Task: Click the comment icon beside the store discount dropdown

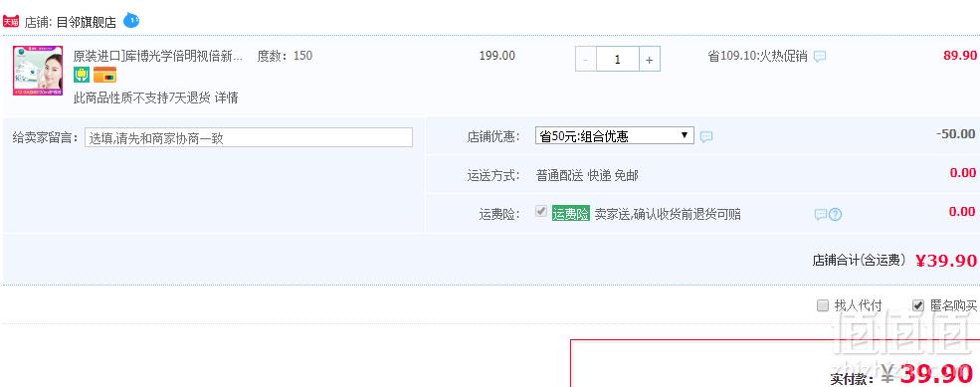Action: click(x=706, y=136)
